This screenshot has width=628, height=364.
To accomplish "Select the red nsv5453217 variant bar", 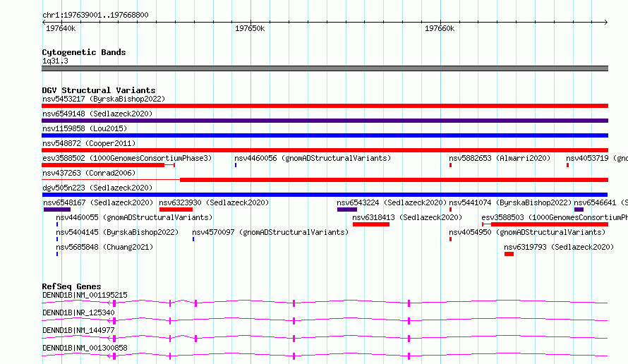I will pos(325,106).
